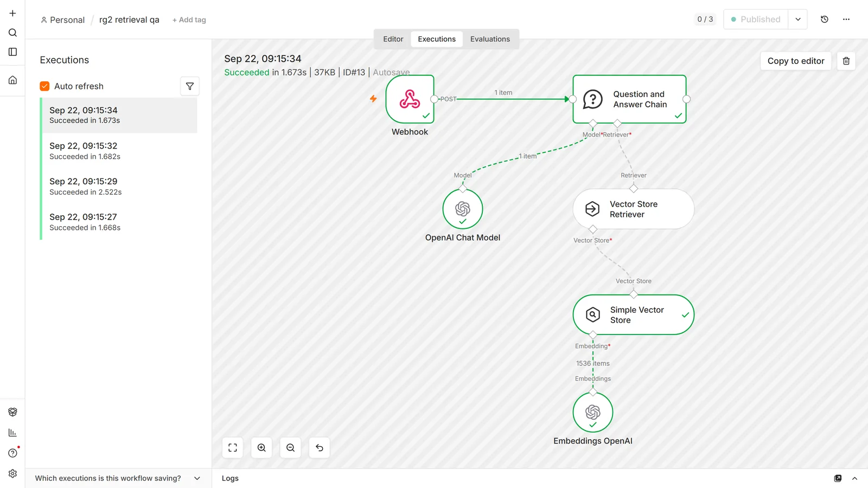The width and height of the screenshot is (868, 488).
Task: Toggle the sidebar panel icon
Action: click(x=12, y=52)
